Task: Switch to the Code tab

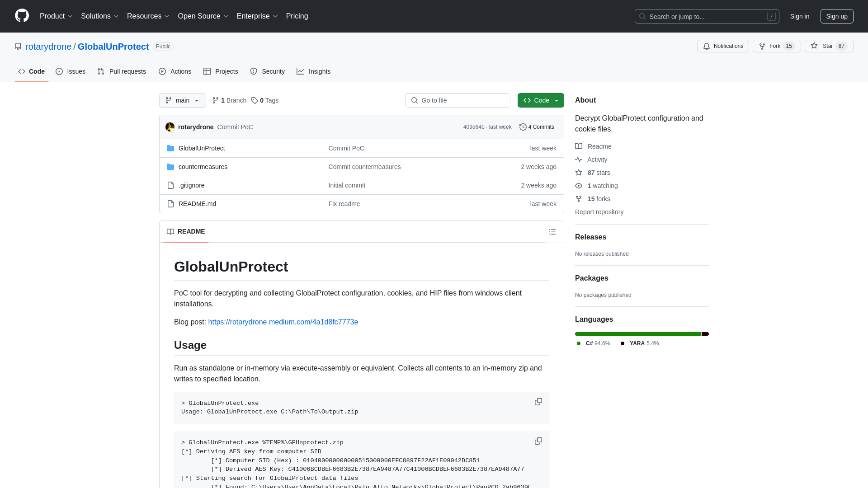Action: coord(32,71)
